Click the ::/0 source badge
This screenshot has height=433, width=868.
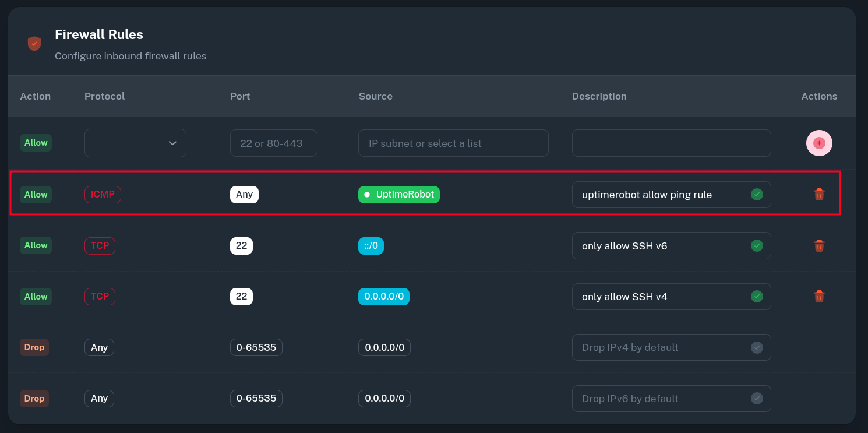(371, 246)
